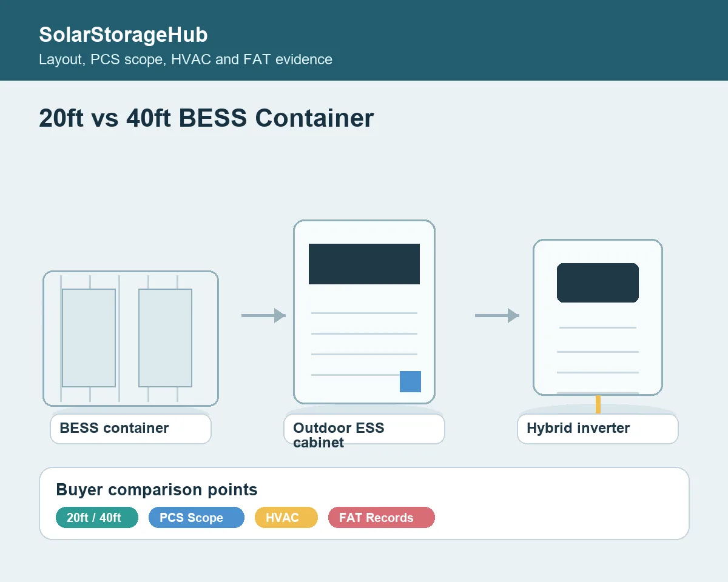Click the blue square on the ESS cabinet
The height and width of the screenshot is (582, 728).
[x=410, y=381]
